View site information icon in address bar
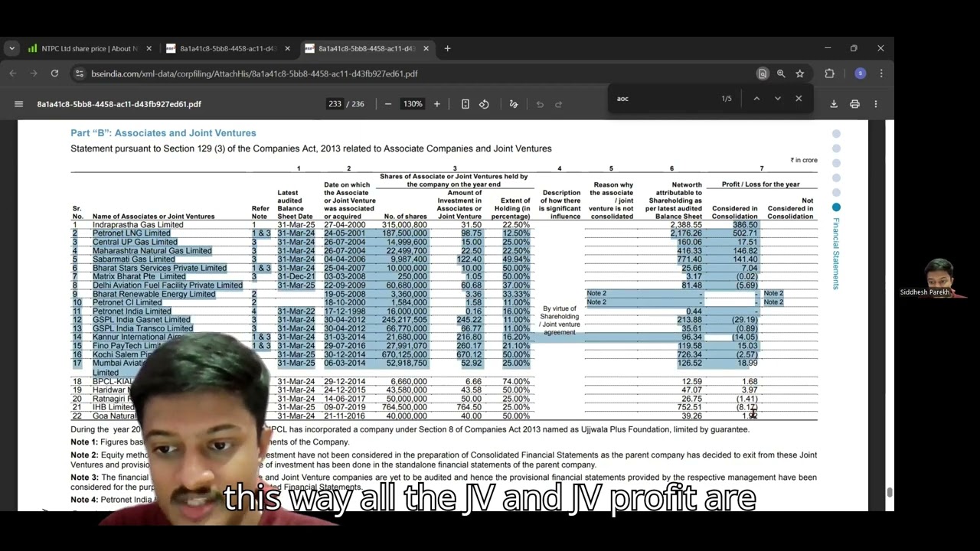This screenshot has height=551, width=980. (78, 73)
